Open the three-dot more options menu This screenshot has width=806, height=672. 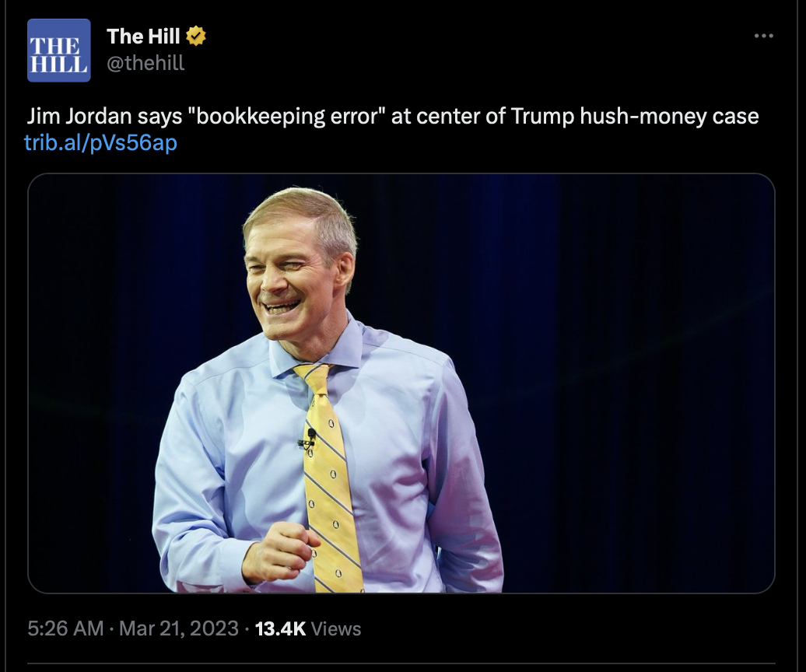tap(763, 36)
